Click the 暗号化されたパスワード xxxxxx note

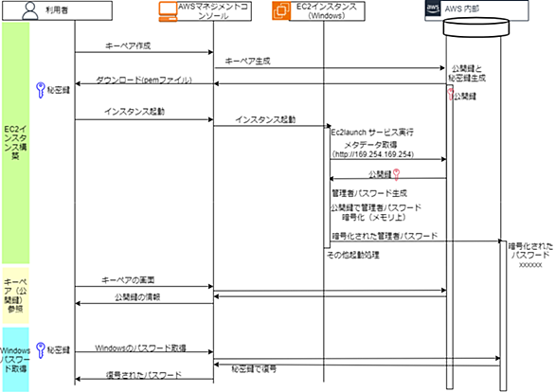530,255
